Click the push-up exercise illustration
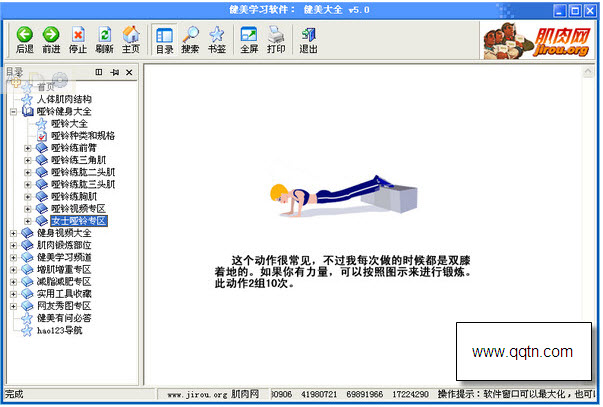Screen dimensions: 603x407 click(x=344, y=196)
